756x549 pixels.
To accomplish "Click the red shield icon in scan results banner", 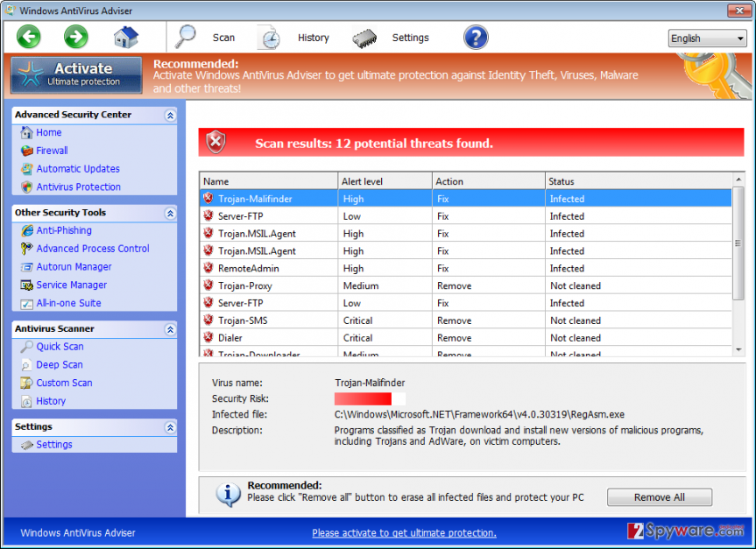I will tap(215, 142).
